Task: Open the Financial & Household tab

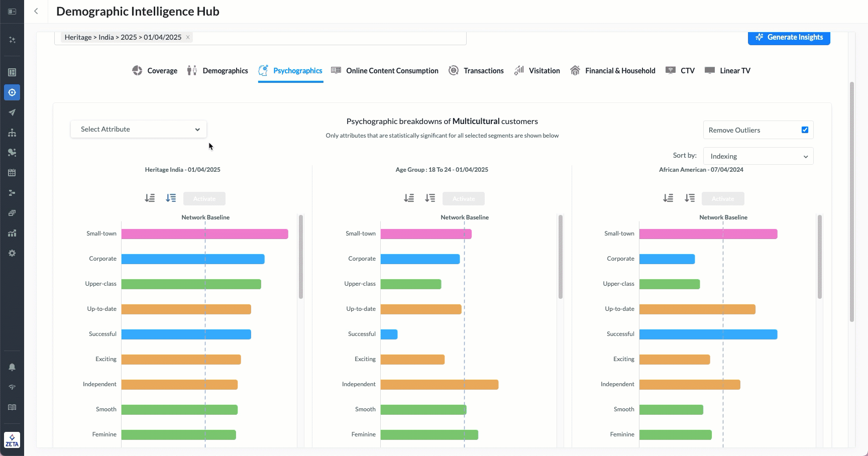Action: coord(613,71)
